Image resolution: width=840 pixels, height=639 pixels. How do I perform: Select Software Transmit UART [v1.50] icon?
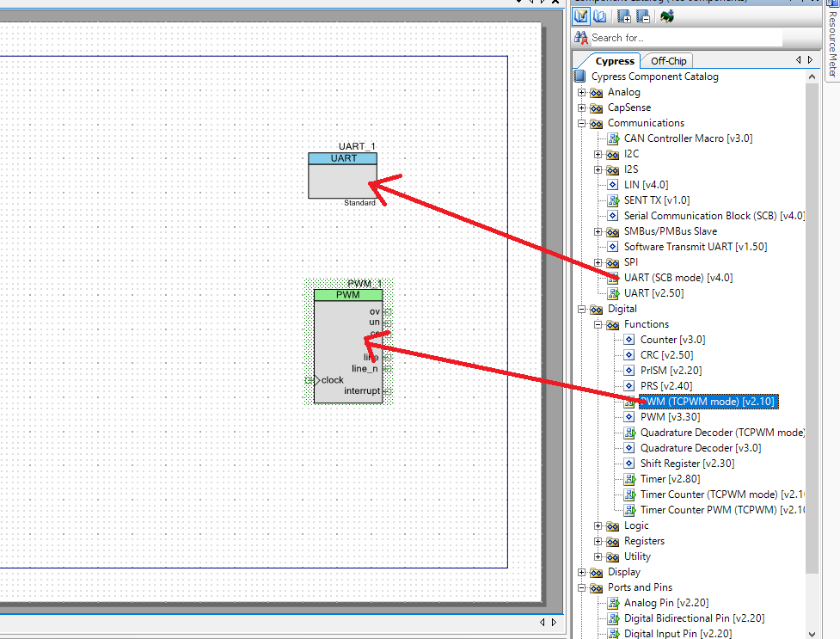tap(613, 247)
